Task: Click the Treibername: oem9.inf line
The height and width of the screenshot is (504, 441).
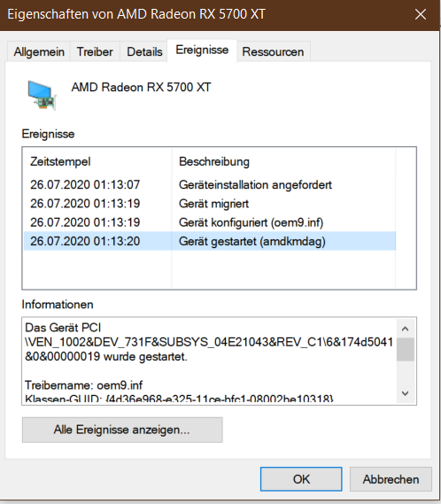Action: (x=83, y=385)
